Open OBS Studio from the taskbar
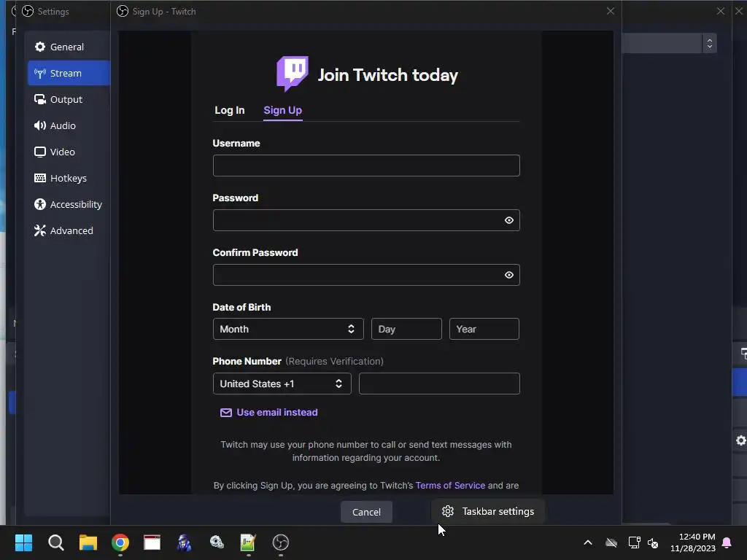This screenshot has width=747, height=560. coord(281,542)
